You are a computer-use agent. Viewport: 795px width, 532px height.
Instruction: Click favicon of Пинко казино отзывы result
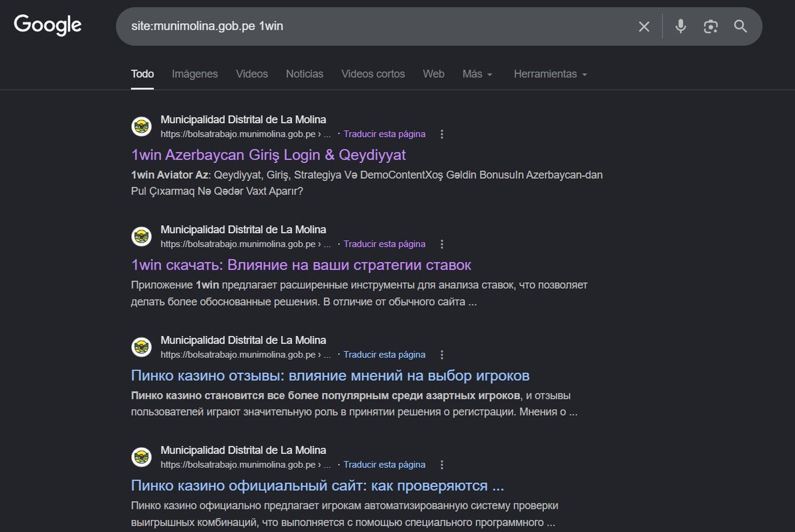coord(141,346)
